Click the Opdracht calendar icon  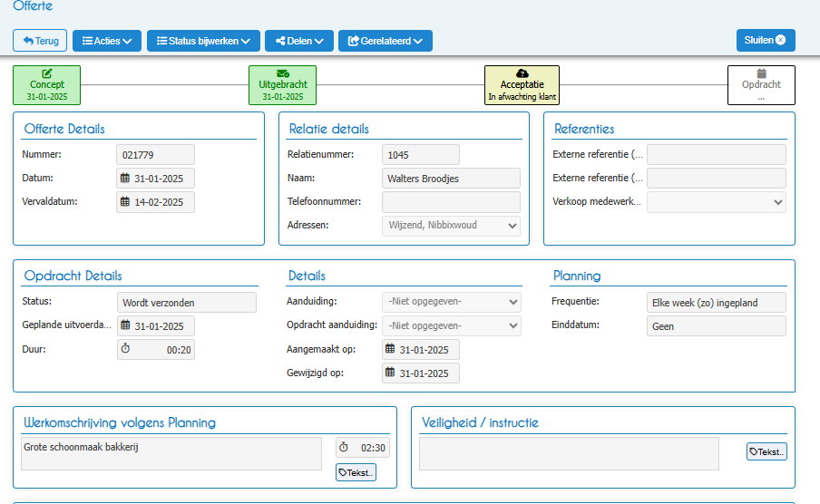(761, 73)
